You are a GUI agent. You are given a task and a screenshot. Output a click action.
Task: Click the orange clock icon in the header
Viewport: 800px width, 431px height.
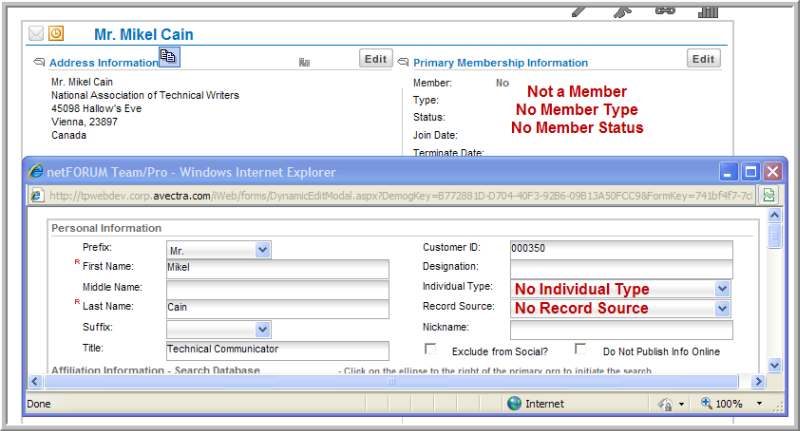(56, 34)
